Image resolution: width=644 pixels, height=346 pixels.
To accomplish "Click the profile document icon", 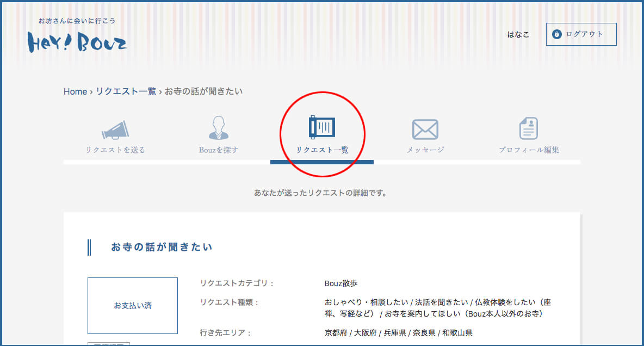I will [528, 129].
